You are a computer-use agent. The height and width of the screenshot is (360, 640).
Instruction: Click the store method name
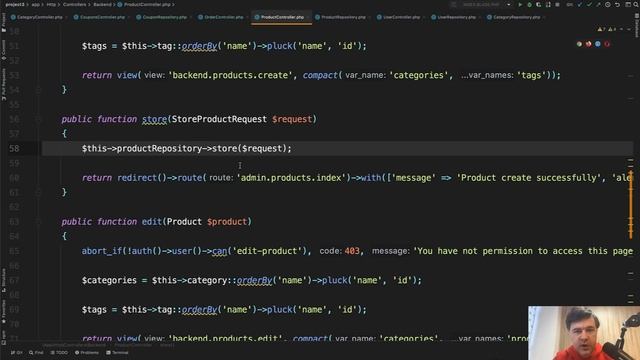[154, 119]
